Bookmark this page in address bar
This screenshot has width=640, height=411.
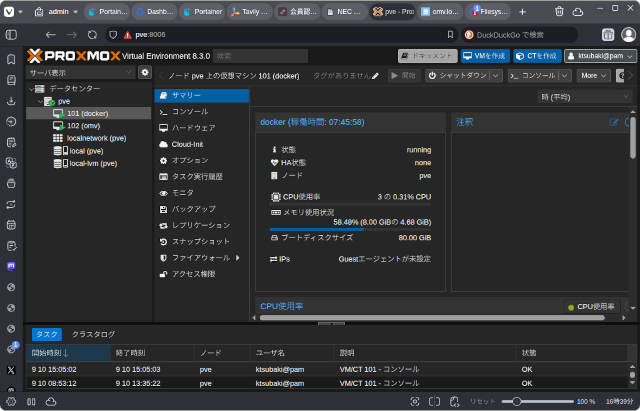[450, 35]
